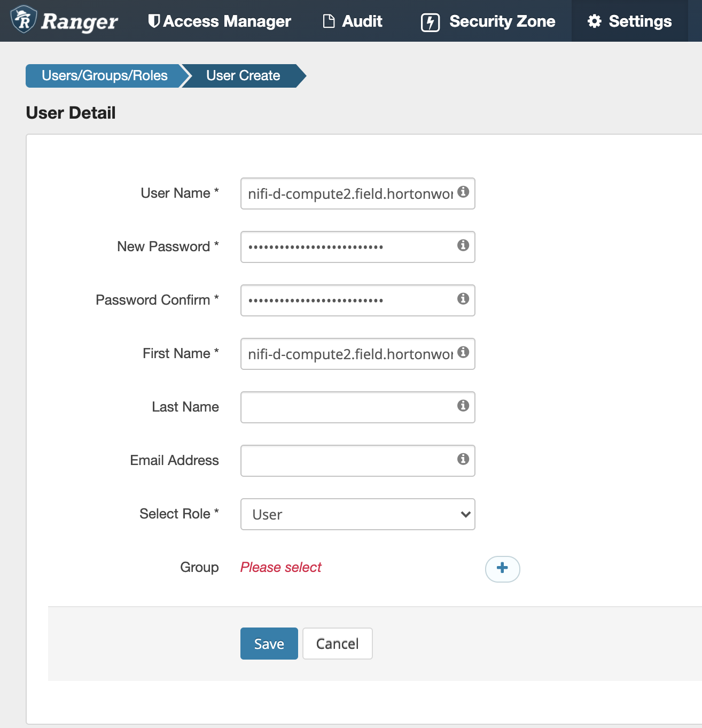Screen dimensions: 702x728
Task: Click the First Name field info icon
Action: click(463, 352)
